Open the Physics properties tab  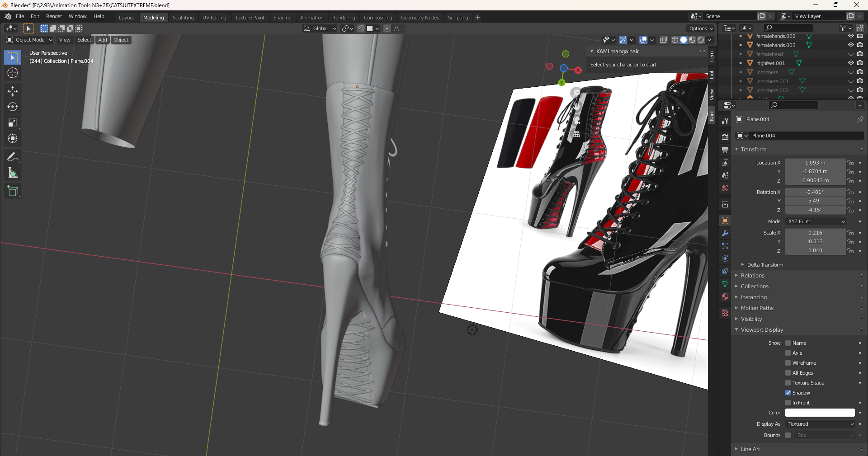point(725,259)
